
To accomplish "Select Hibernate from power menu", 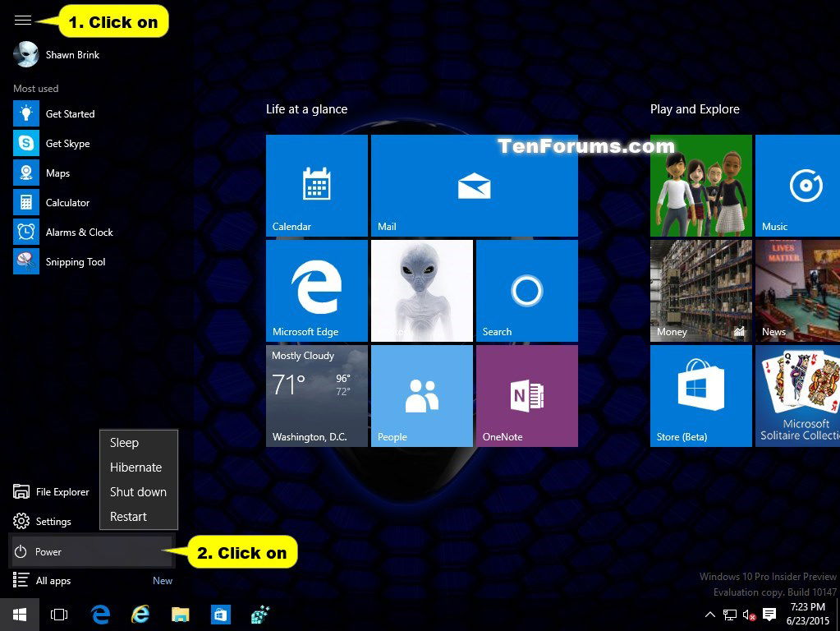I will (x=138, y=467).
